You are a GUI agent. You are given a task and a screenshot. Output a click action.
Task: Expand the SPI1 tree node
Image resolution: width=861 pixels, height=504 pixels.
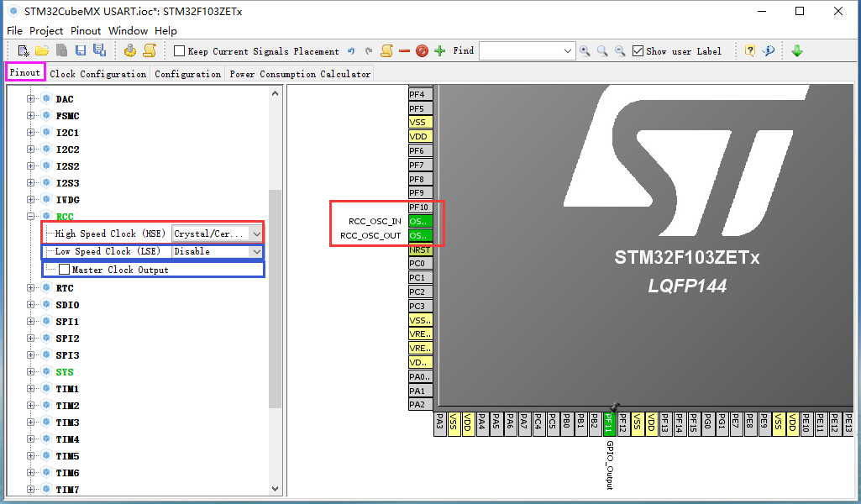[31, 321]
